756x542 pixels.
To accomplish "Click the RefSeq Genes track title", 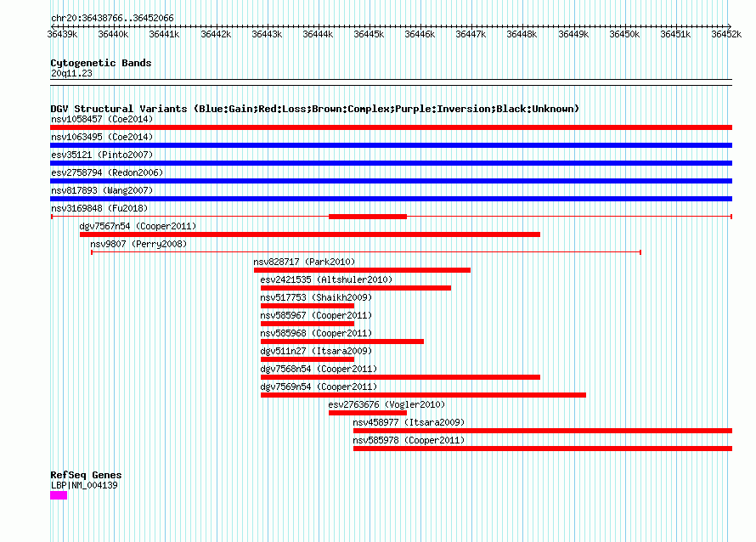I will click(x=86, y=475).
